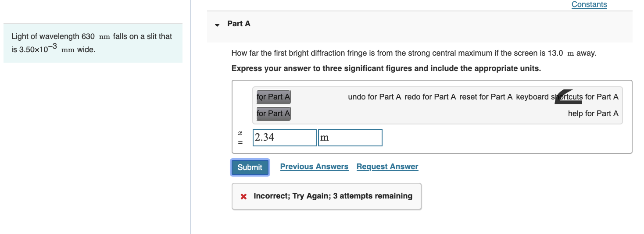This screenshot has width=644, height=234.
Task: Click the red X incorrect icon
Action: coord(243,196)
